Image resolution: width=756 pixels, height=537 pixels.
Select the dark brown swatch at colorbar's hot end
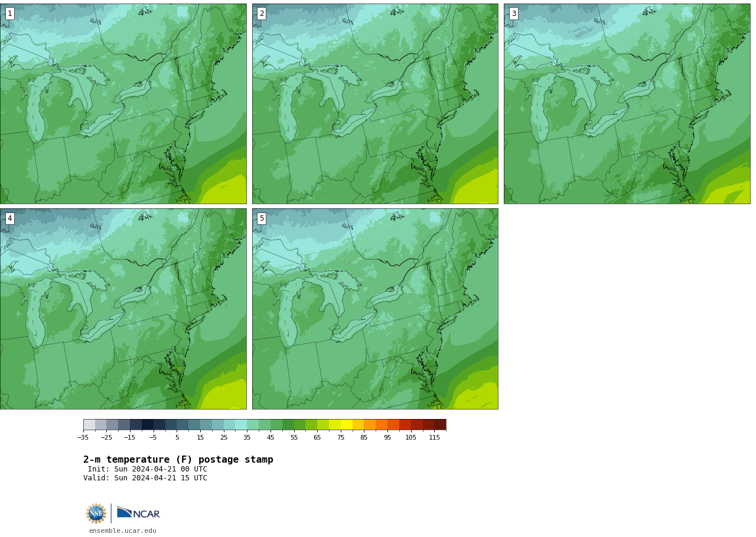440,425
